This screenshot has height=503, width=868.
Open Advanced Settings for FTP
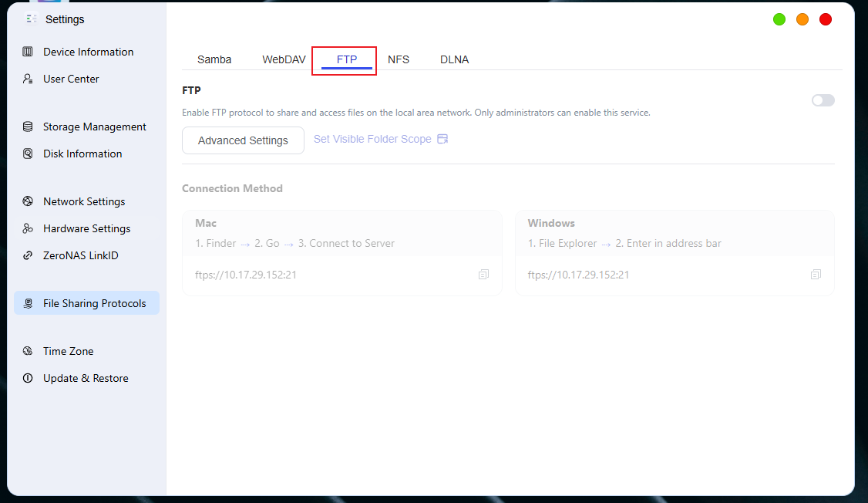click(x=243, y=140)
